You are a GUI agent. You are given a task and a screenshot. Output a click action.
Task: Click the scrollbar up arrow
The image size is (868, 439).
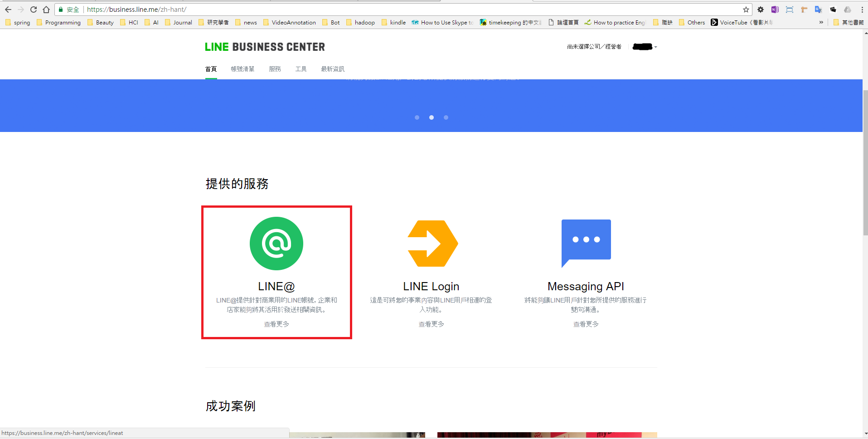[865, 33]
